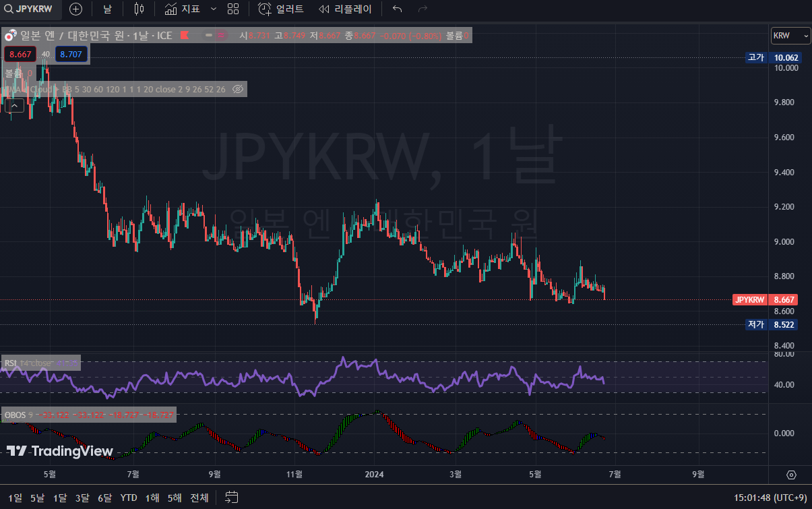
Task: Click the 8.707 buy price button
Action: pos(71,54)
